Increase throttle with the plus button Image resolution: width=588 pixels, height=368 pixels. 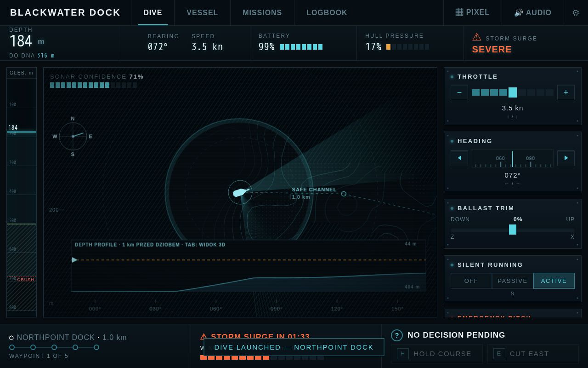tap(566, 92)
